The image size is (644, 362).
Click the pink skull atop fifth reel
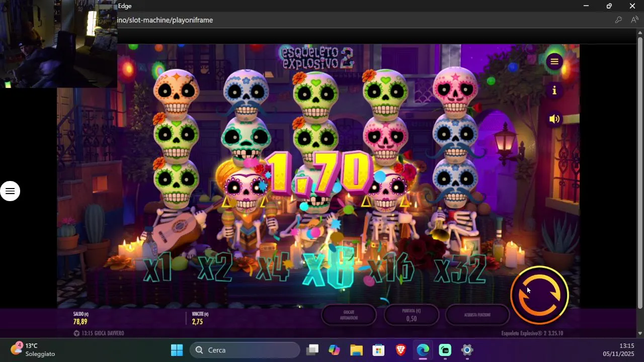pyautogui.click(x=455, y=92)
